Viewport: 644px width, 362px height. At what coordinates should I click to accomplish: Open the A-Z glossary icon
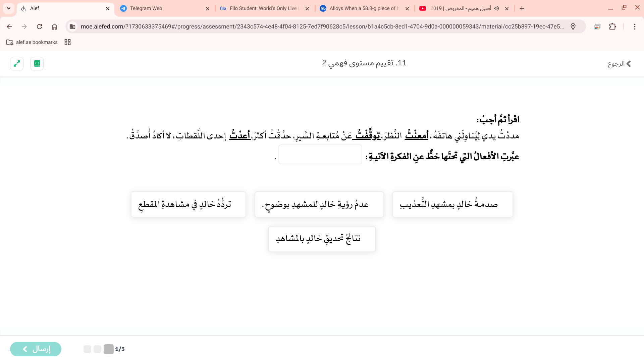point(37,63)
